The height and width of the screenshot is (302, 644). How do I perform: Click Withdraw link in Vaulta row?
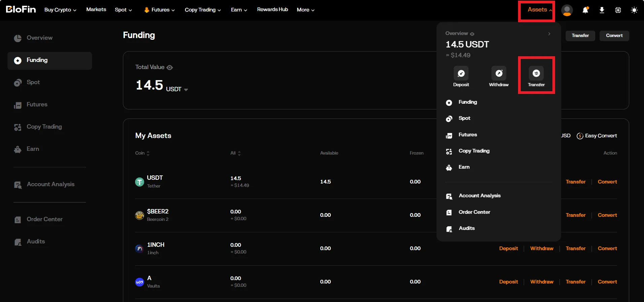542,282
